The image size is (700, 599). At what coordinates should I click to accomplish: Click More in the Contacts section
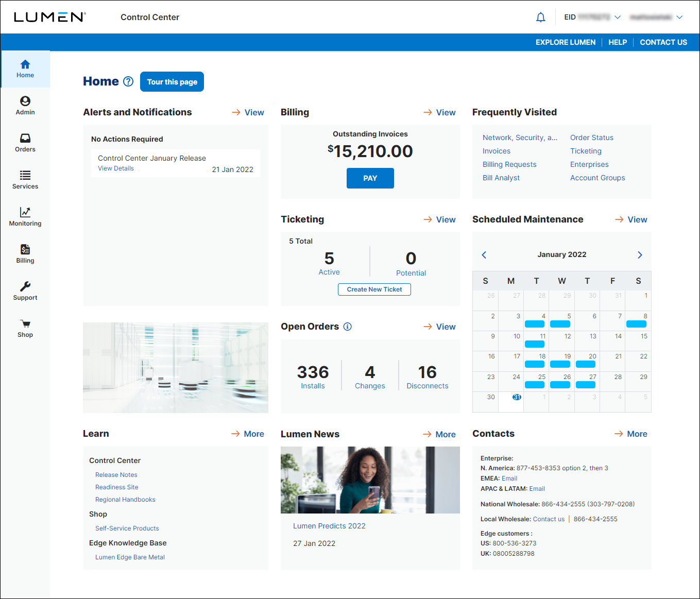(x=631, y=434)
